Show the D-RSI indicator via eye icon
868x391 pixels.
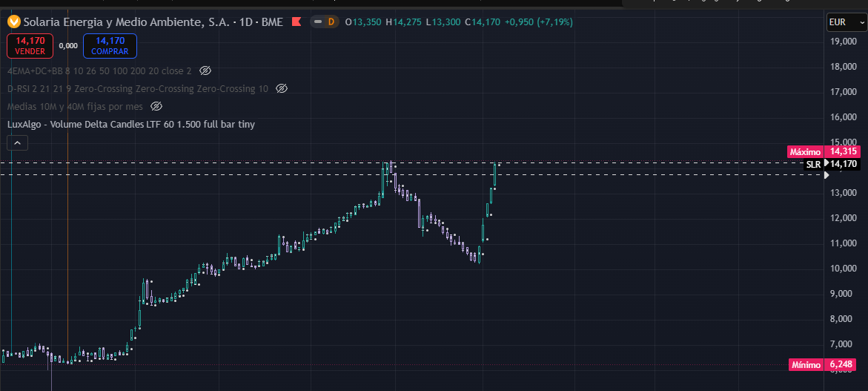tap(281, 88)
